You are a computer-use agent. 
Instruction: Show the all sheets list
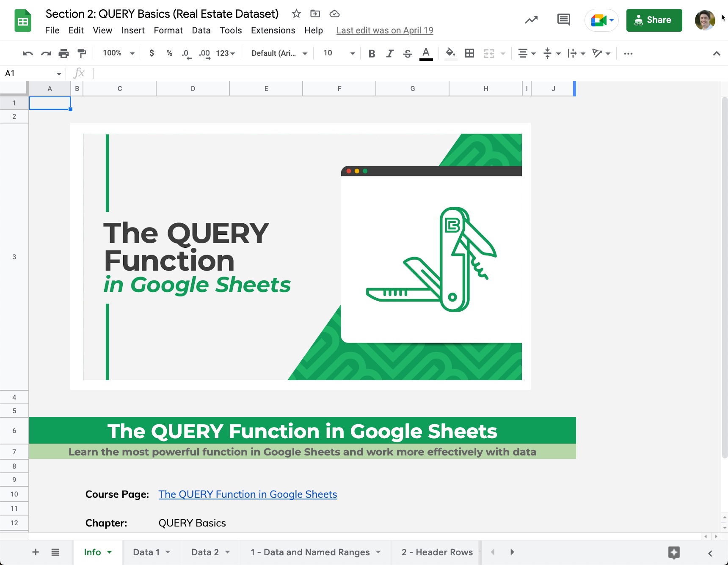55,552
